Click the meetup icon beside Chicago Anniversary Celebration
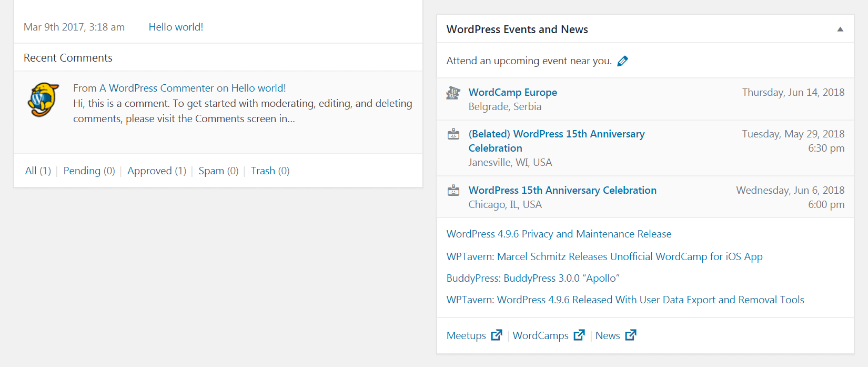 453,191
